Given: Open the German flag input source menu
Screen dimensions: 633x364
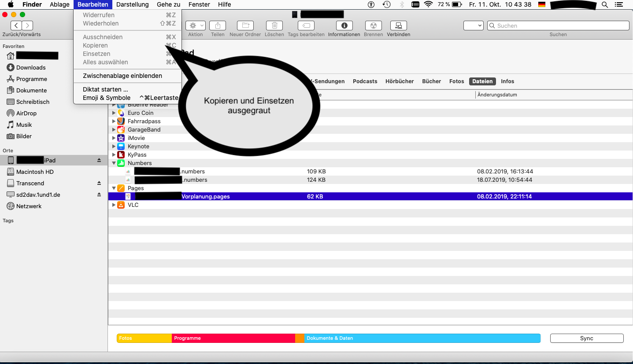Looking at the screenshot, I should 542,4.
